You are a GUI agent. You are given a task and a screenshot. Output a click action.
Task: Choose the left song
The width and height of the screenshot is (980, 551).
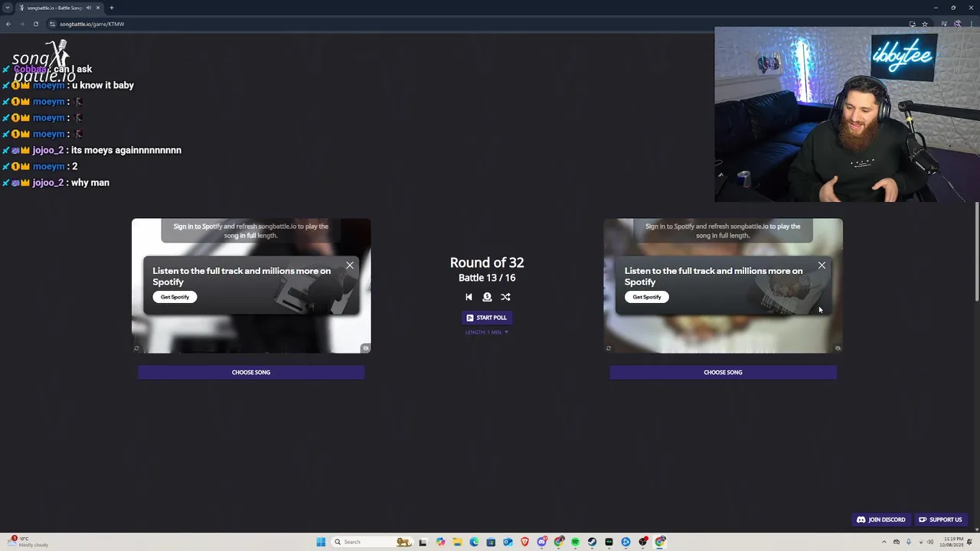[x=251, y=372]
